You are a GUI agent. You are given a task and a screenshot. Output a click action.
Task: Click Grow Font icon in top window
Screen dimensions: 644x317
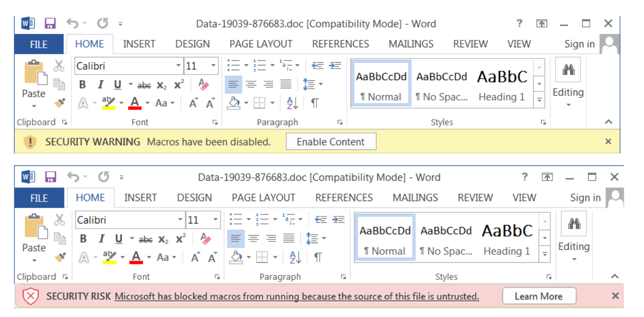click(x=194, y=103)
